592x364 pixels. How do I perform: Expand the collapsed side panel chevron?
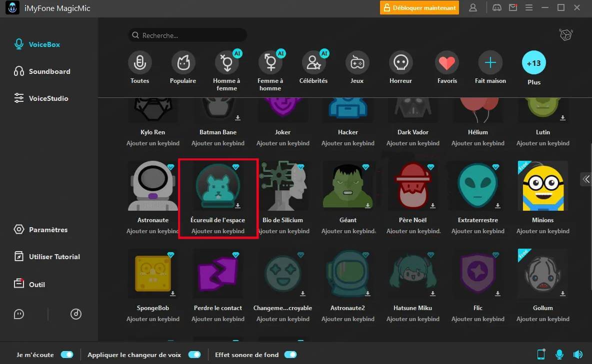click(x=586, y=179)
